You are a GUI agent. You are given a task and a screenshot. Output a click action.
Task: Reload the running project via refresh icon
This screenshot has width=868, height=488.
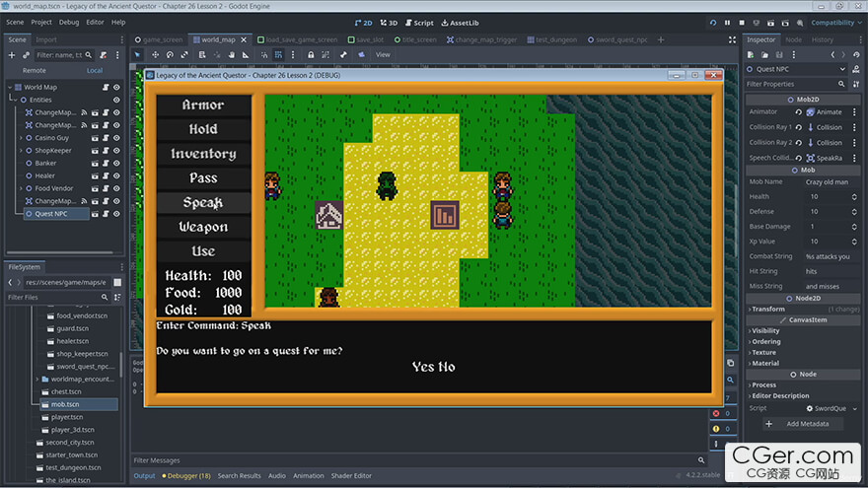pyautogui.click(x=713, y=23)
